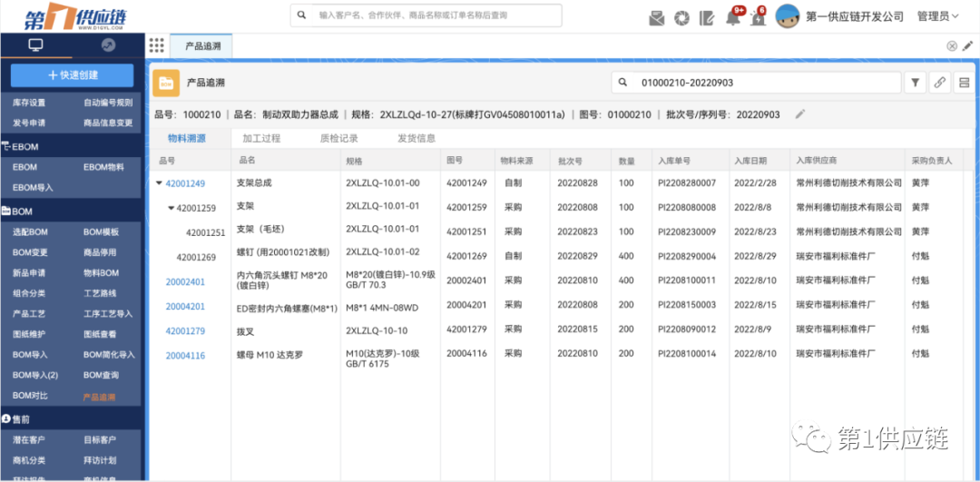Viewport: 980px width, 482px height.
Task: Open 自动编号规则 in sidebar
Action: [108, 103]
